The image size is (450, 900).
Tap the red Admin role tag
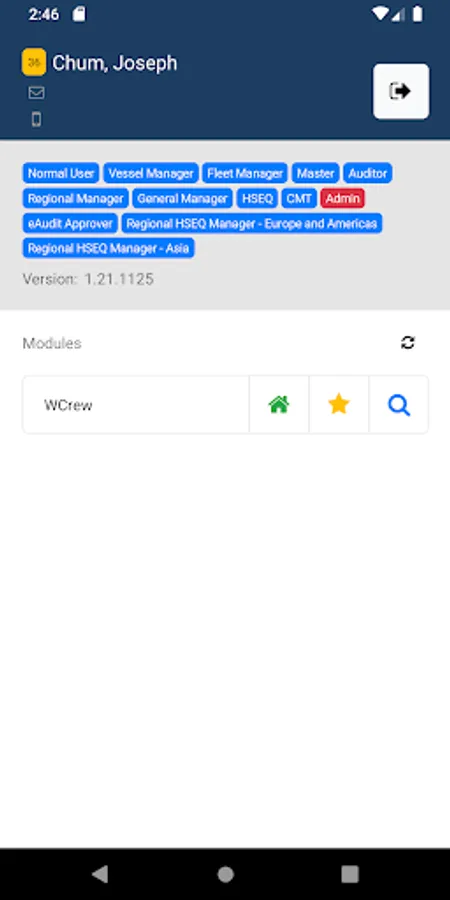tap(343, 199)
